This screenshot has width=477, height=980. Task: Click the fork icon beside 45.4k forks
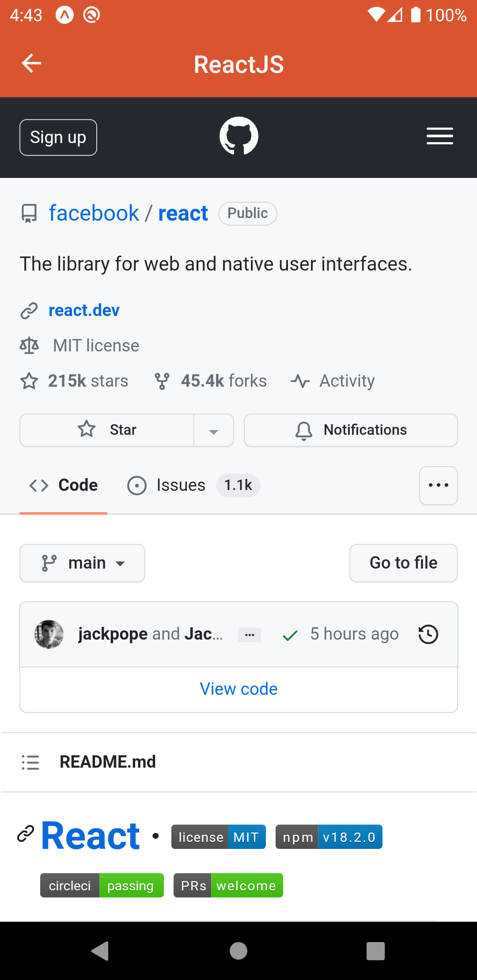(162, 381)
